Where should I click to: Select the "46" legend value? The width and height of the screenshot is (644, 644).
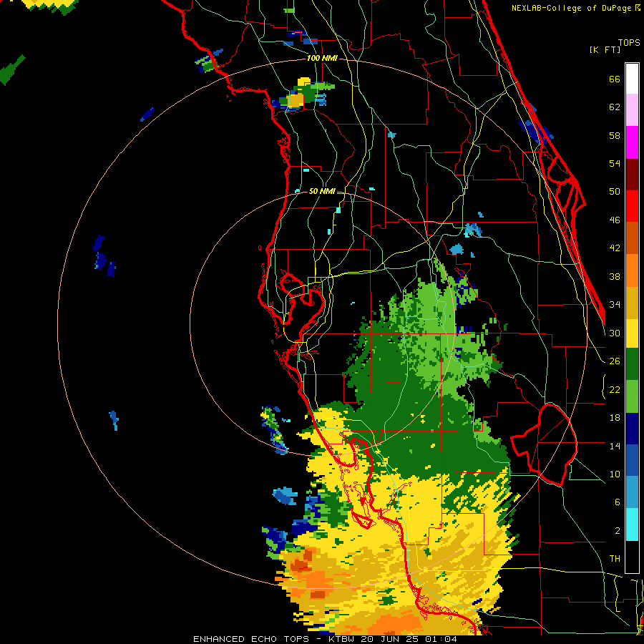615,220
